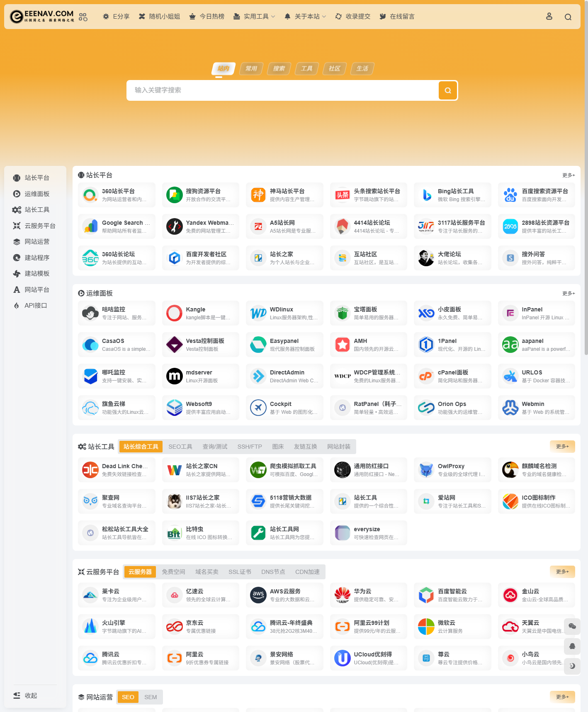Switch to the SEO工具 tab

[180, 447]
